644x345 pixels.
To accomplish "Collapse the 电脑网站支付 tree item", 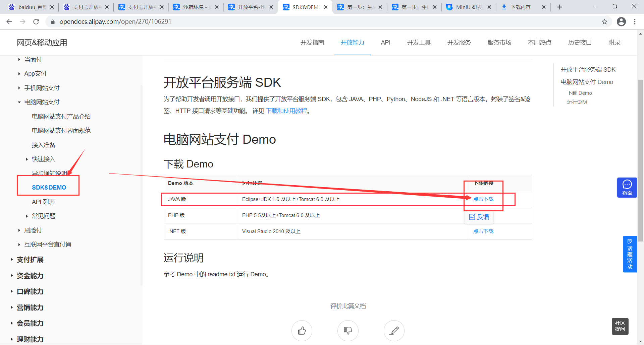I will click(x=19, y=102).
